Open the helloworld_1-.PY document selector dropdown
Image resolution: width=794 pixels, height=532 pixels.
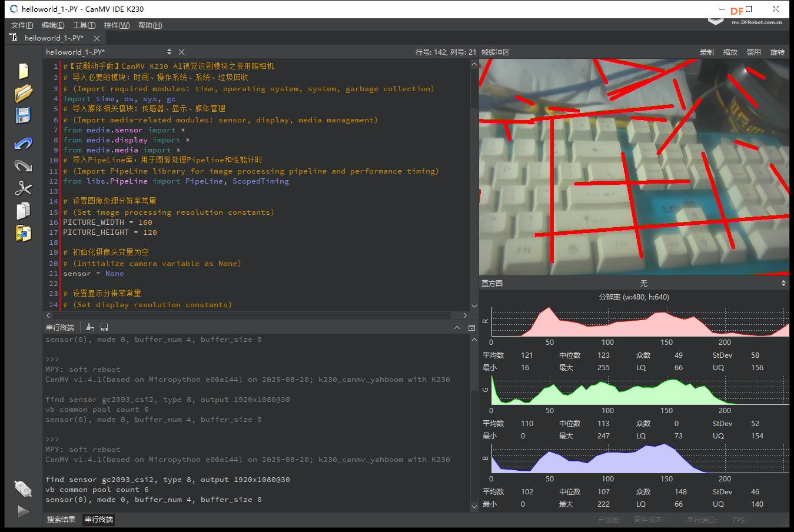(x=169, y=52)
